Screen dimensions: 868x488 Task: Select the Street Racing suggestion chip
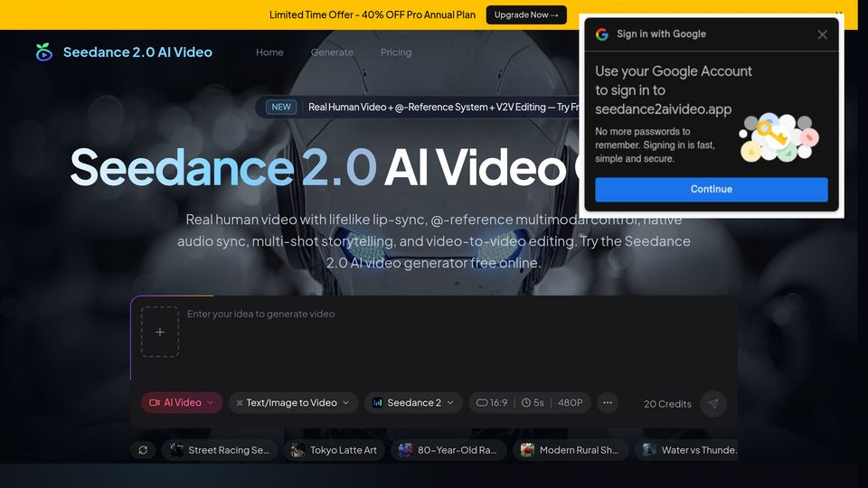point(220,450)
